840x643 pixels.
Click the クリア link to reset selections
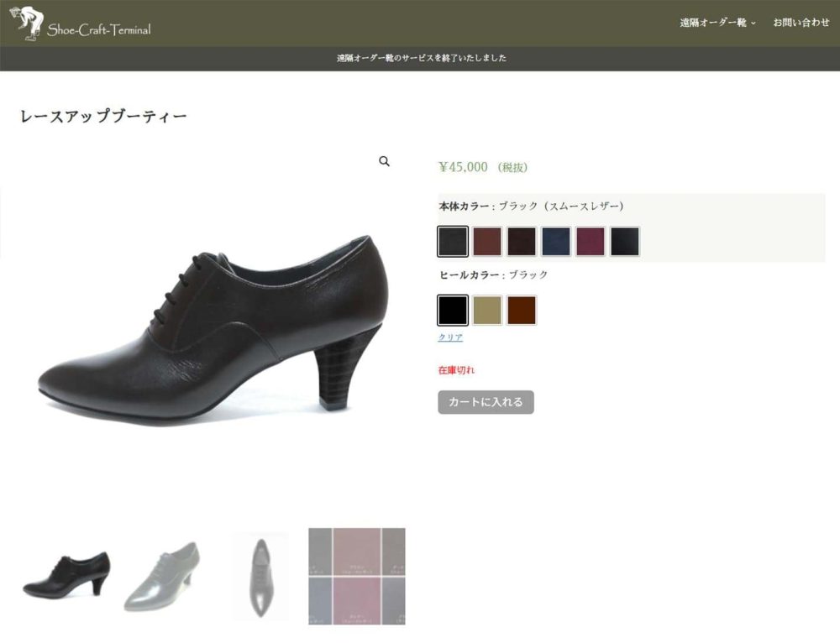(450, 335)
